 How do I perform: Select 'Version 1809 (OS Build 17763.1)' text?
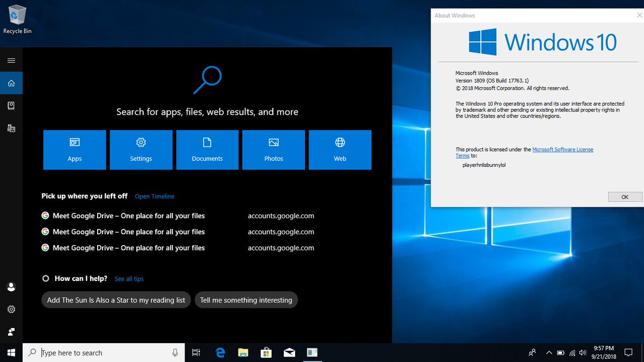[x=492, y=80]
